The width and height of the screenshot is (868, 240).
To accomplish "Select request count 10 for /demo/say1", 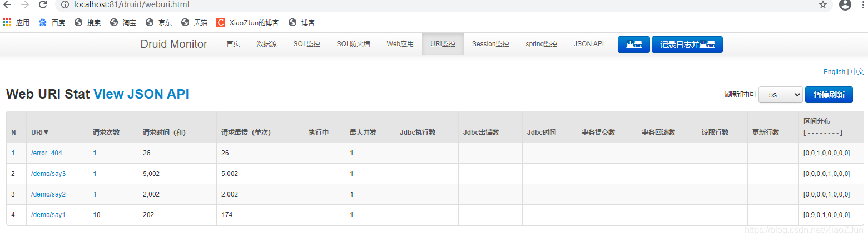I will (113, 215).
